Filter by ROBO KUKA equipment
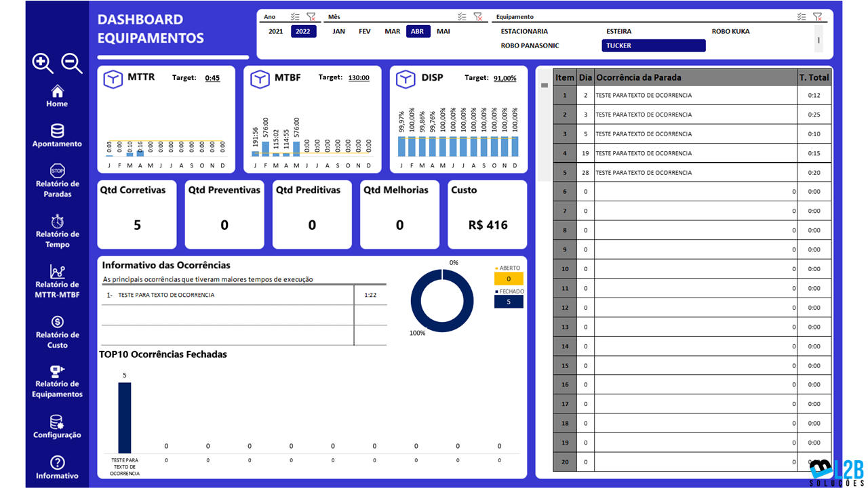This screenshot has width=868, height=488. [x=730, y=31]
